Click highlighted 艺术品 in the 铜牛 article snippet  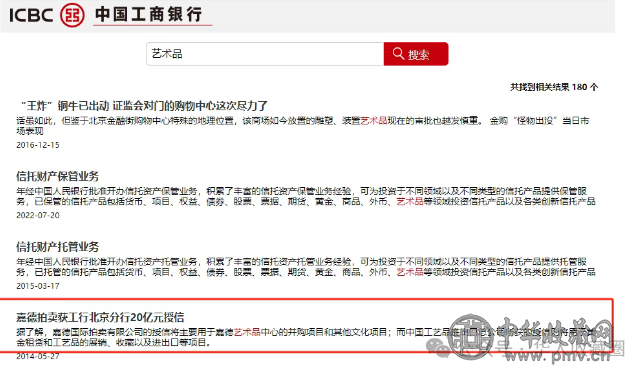pos(374,120)
